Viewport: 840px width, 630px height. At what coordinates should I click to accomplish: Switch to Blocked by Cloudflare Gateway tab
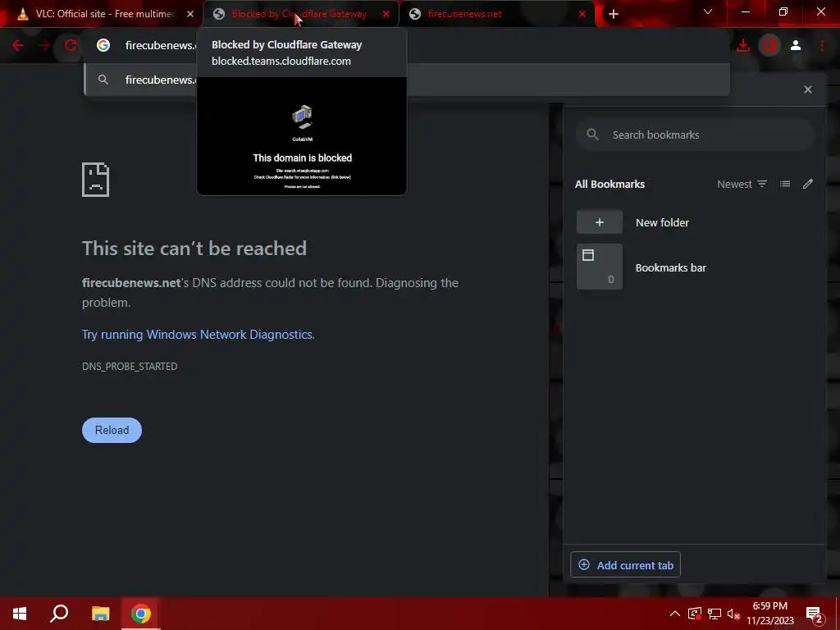coord(299,14)
